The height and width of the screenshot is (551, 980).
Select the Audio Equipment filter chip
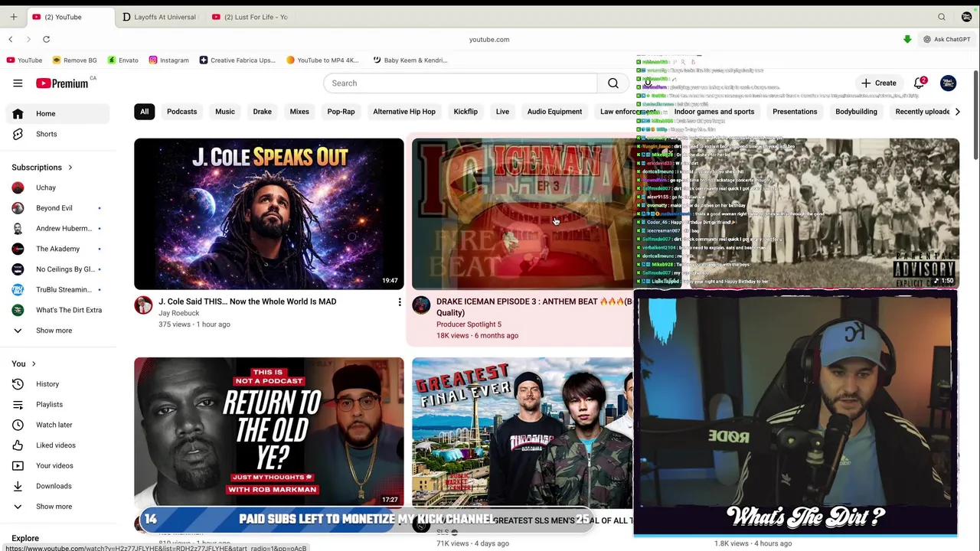pos(554,112)
